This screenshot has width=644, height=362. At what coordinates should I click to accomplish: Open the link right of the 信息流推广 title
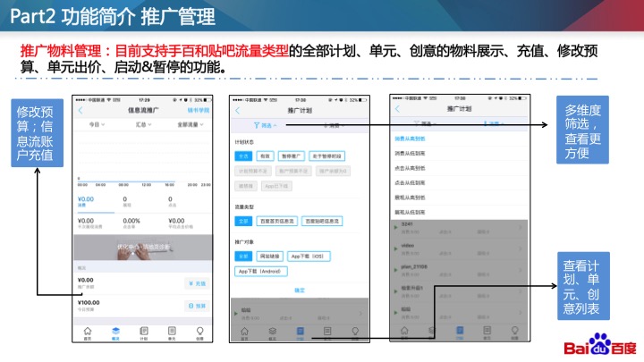199,111
